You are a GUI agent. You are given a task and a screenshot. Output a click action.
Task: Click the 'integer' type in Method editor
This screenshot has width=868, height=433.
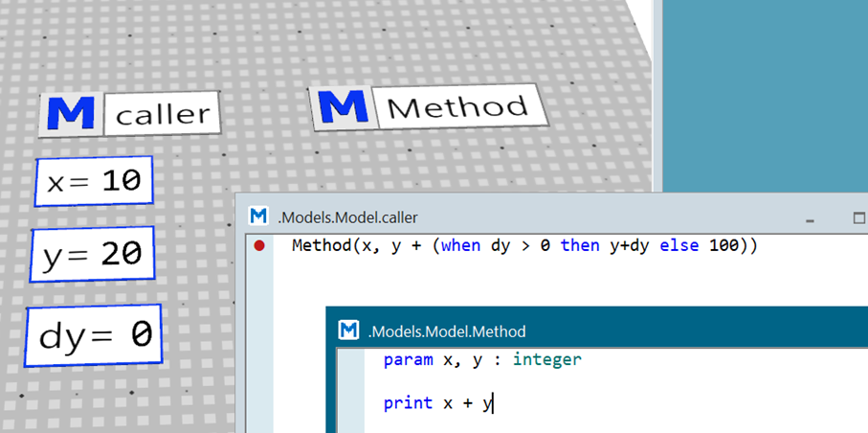click(547, 360)
